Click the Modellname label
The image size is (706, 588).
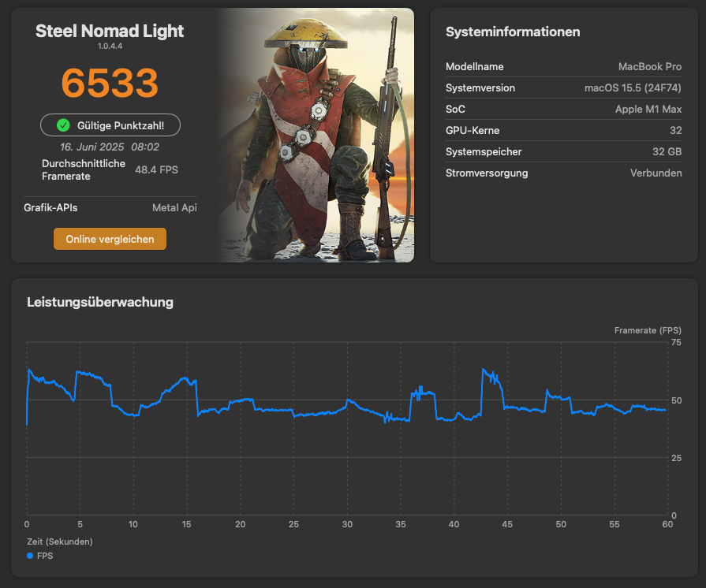(475, 66)
